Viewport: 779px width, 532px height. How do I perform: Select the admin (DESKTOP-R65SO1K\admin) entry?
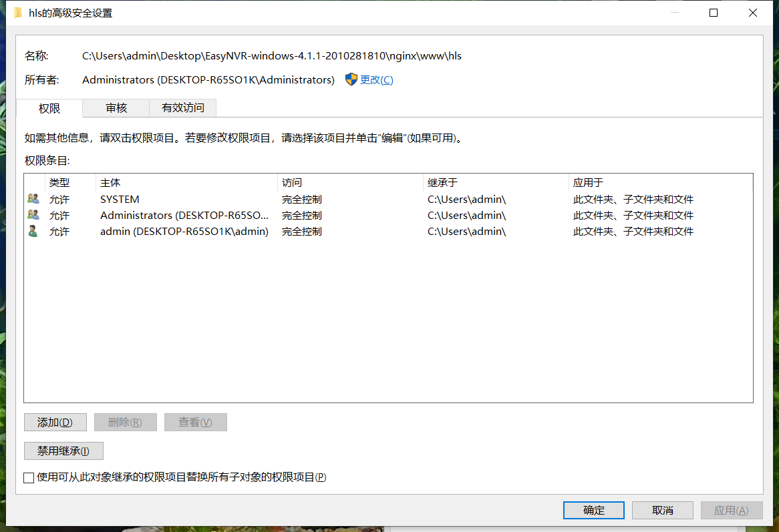pyautogui.click(x=389, y=231)
